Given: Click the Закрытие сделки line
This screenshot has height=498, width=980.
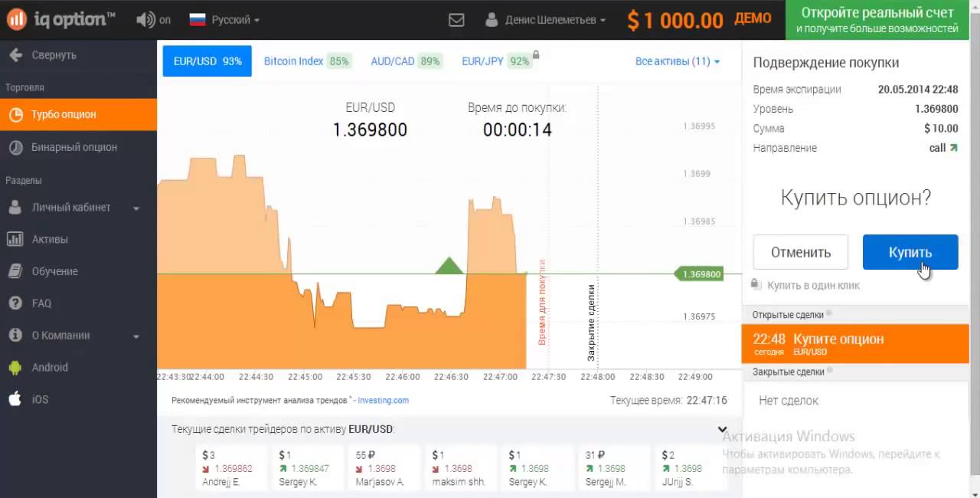Looking at the screenshot, I should coord(591,323).
